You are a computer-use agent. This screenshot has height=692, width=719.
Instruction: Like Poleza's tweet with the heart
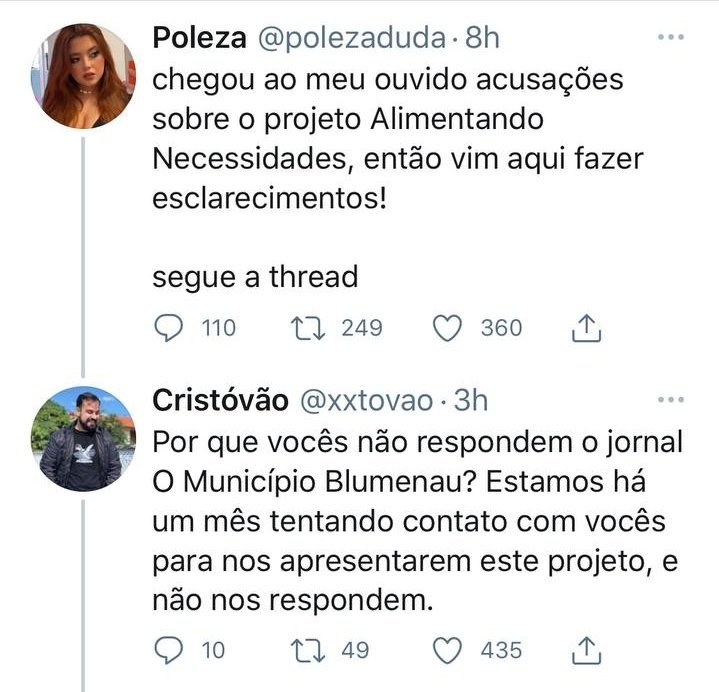click(447, 328)
